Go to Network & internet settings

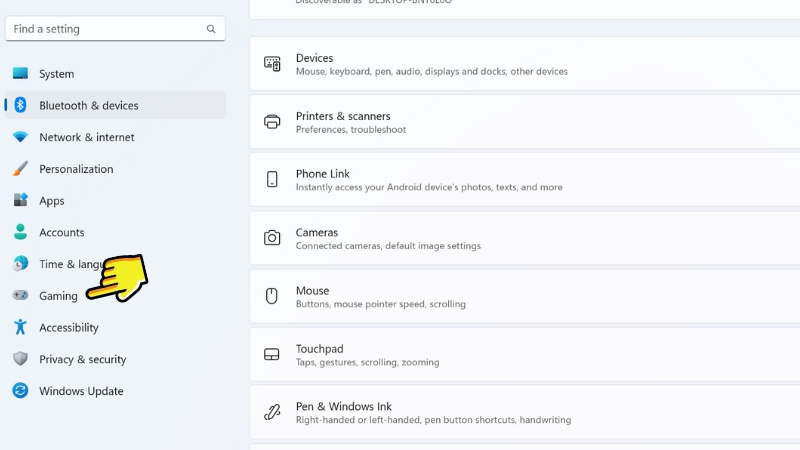pos(115,137)
